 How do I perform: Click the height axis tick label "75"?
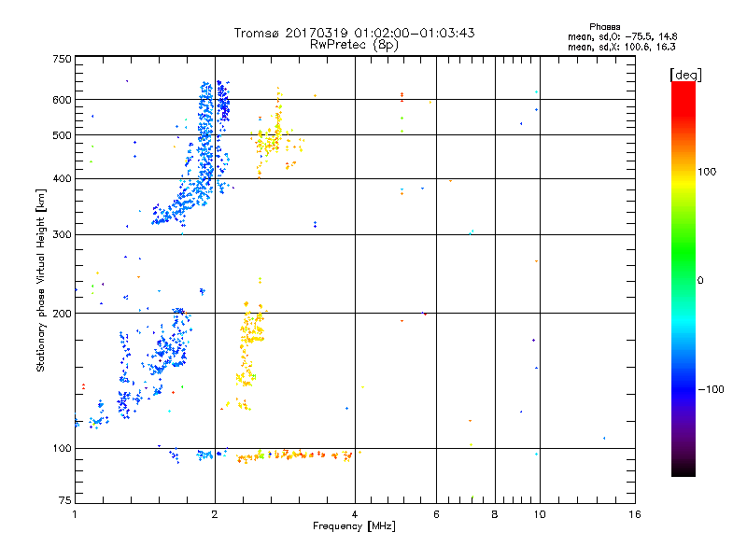[65, 500]
